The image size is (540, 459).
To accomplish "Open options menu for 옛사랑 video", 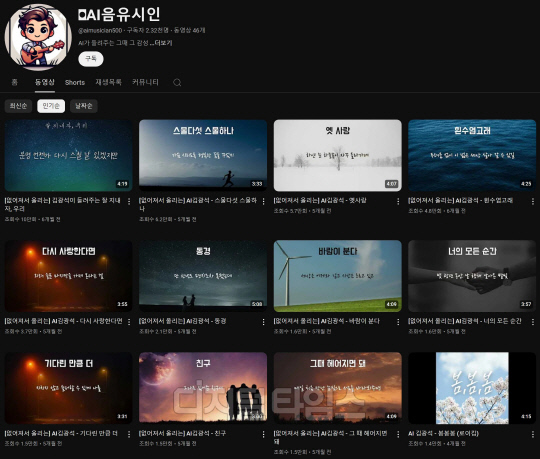I will click(398, 201).
